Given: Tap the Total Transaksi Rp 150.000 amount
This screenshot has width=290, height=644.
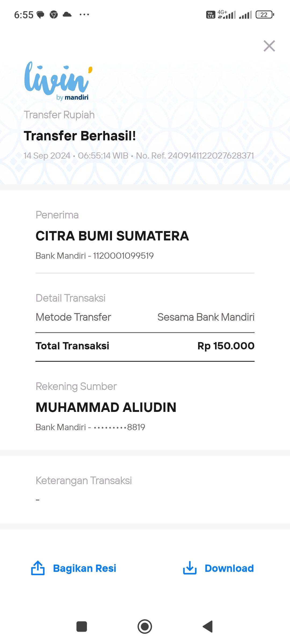Looking at the screenshot, I should click(x=226, y=346).
